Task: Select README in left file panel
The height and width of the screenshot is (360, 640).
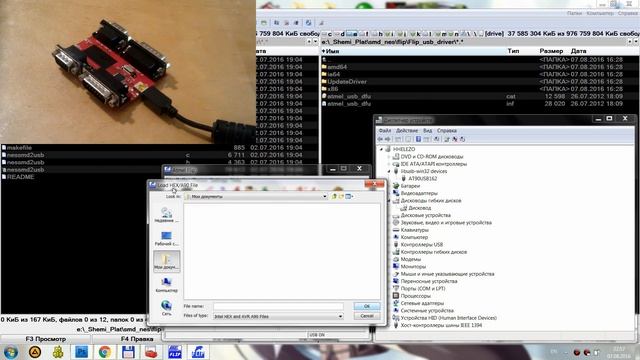Action: coord(20,177)
